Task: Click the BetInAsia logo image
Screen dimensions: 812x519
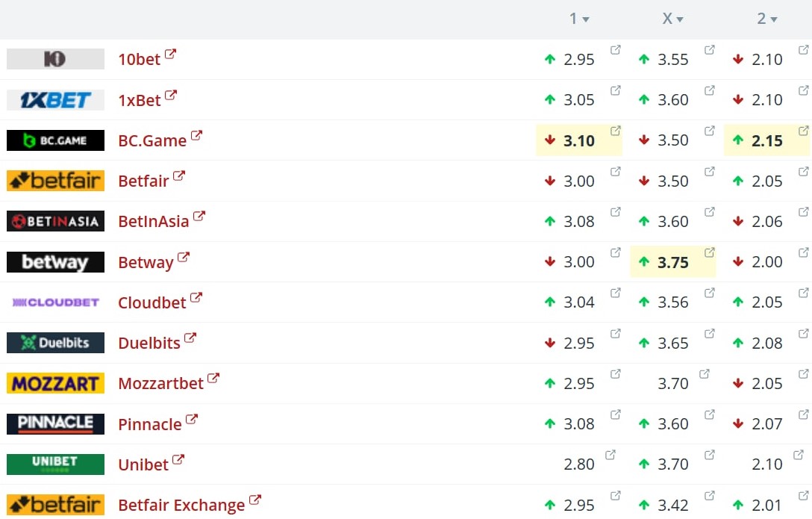Action: pos(55,221)
